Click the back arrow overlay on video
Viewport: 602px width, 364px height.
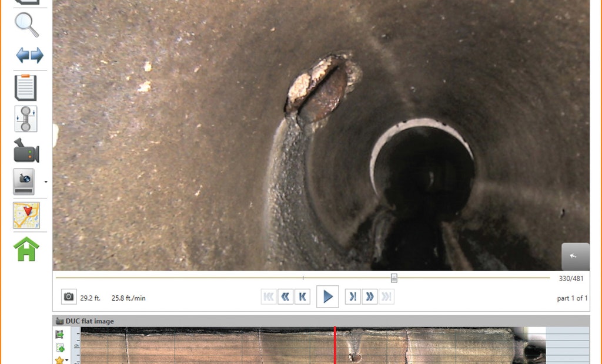[575, 256]
